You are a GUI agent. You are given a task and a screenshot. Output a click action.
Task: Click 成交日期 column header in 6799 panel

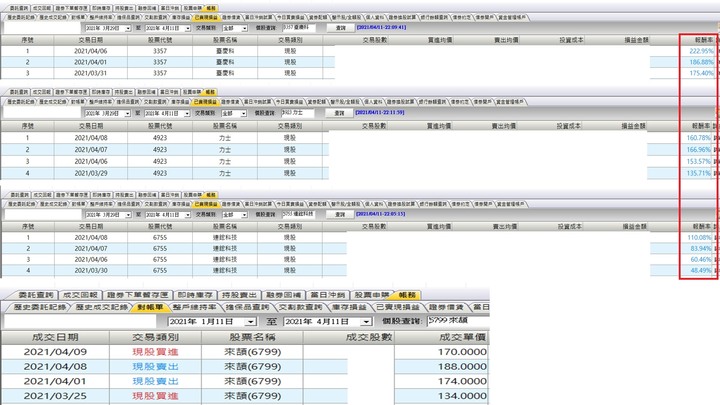pos(55,337)
